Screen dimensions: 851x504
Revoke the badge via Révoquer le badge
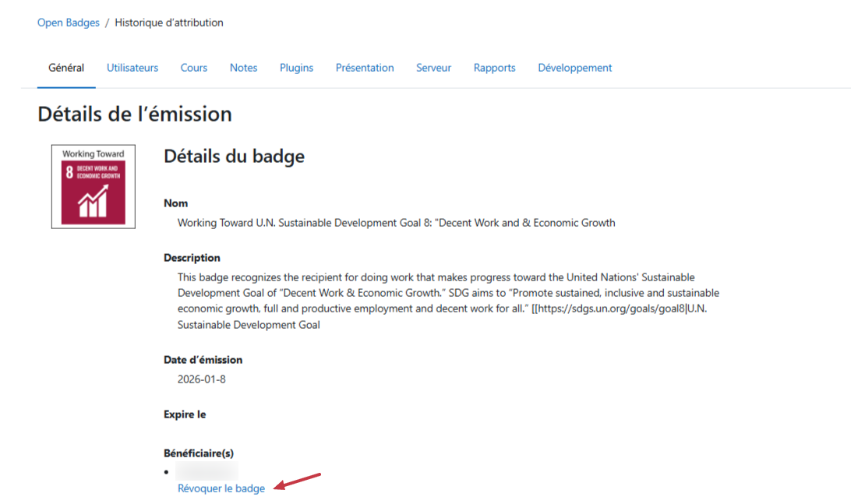[221, 488]
